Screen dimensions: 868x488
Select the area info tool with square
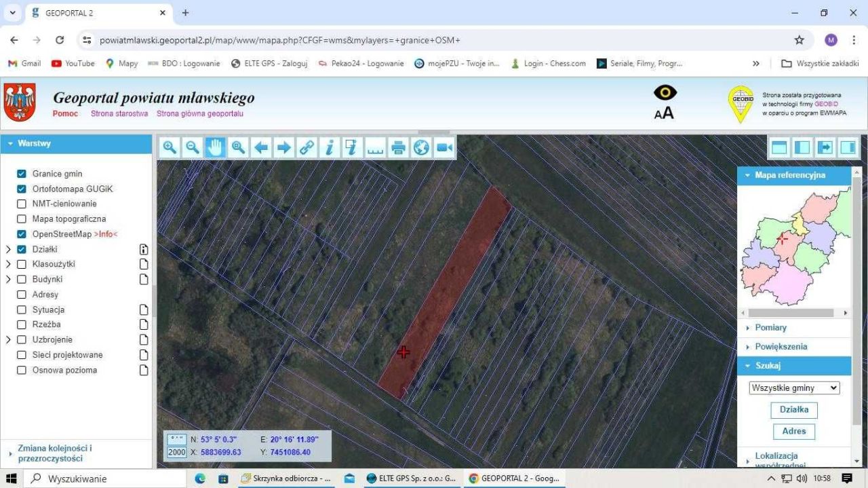click(x=352, y=147)
